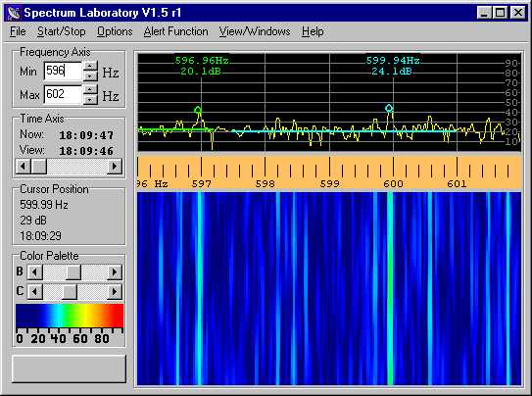Open the File menu
The height and width of the screenshot is (396, 532).
18,31
